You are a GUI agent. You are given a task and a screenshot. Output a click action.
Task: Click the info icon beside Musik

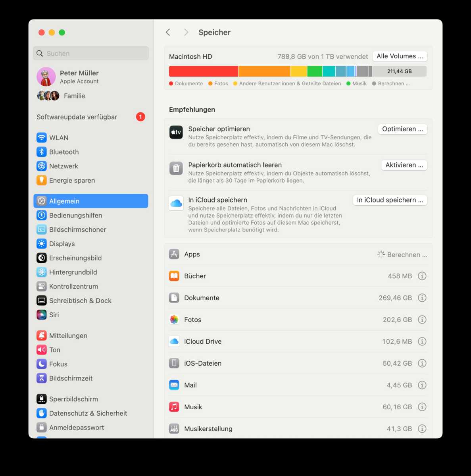[422, 407]
